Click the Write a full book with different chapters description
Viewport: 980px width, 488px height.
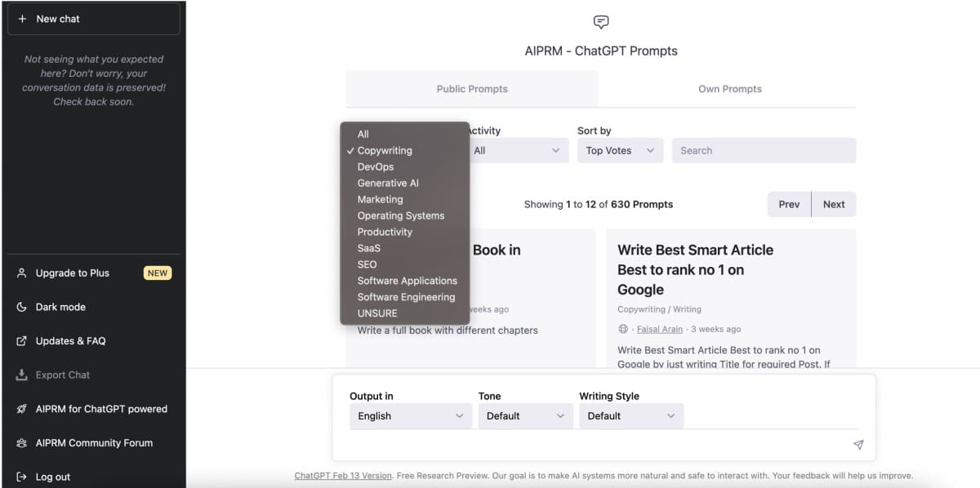[x=448, y=331]
